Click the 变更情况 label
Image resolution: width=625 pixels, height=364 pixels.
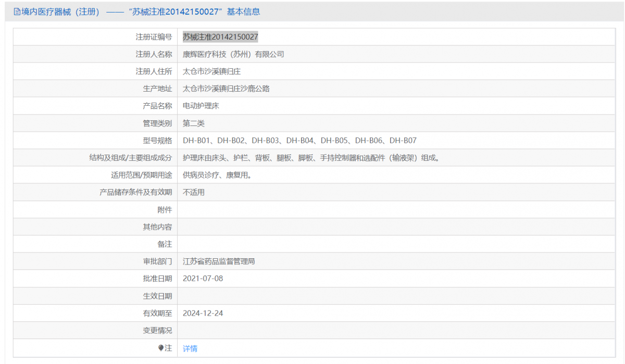click(x=157, y=330)
